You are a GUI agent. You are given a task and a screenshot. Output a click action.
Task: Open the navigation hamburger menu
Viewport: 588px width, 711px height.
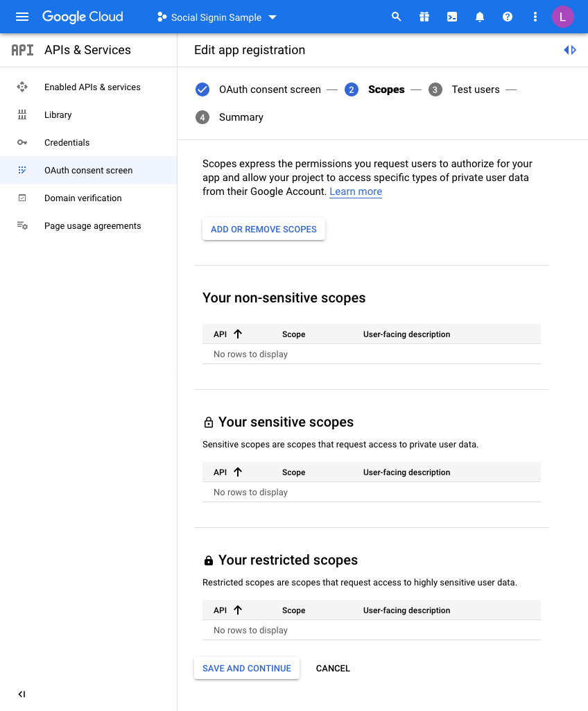pos(21,16)
